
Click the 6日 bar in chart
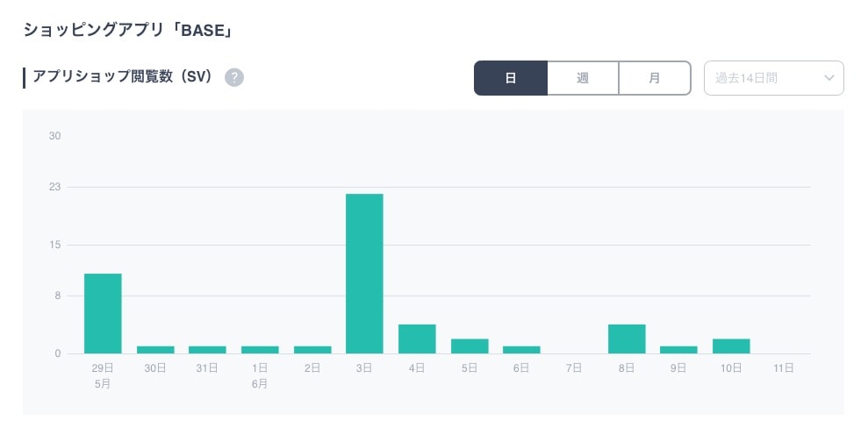521,350
